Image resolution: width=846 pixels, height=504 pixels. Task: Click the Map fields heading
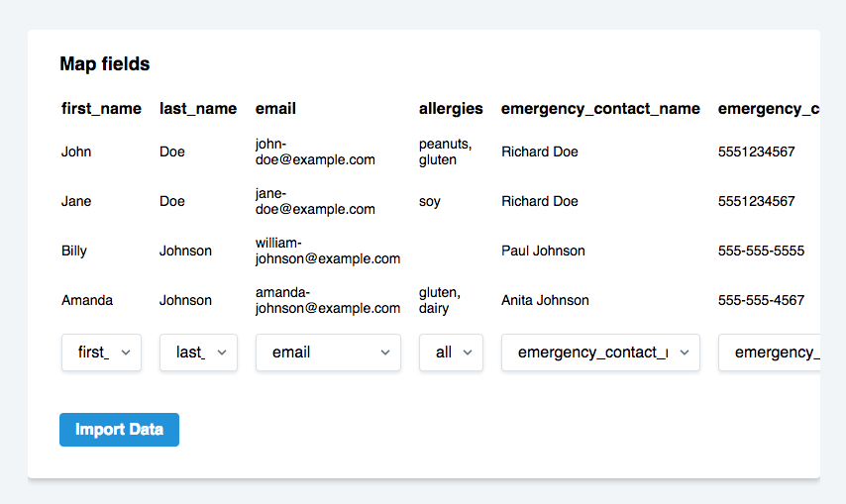tap(105, 64)
